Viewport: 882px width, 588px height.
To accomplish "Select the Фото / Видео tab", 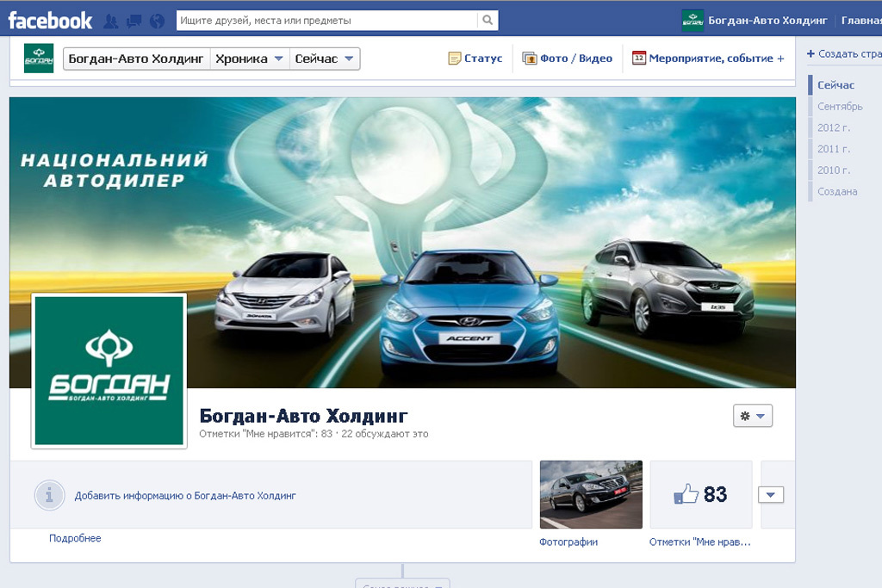I will pyautogui.click(x=568, y=59).
